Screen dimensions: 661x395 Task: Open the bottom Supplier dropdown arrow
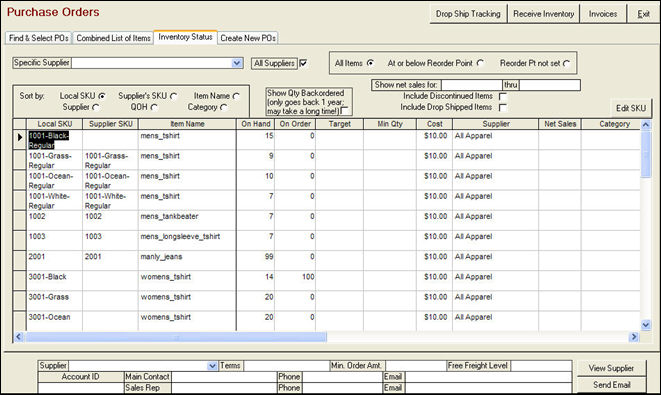point(212,366)
